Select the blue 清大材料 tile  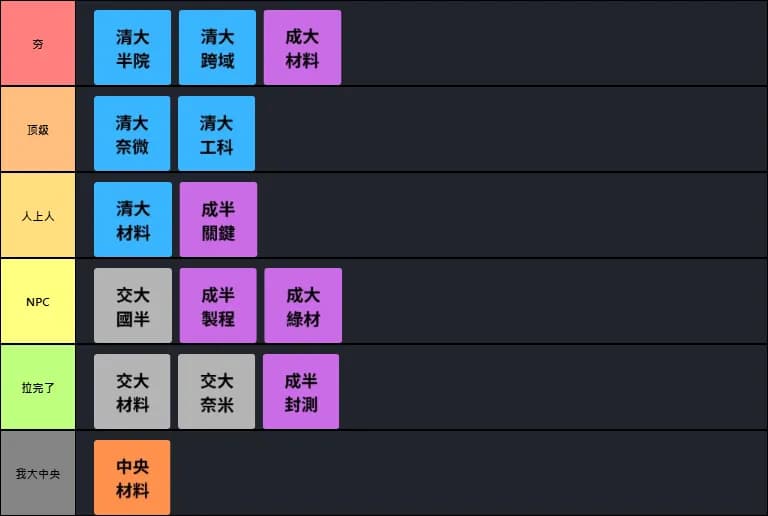coord(132,220)
